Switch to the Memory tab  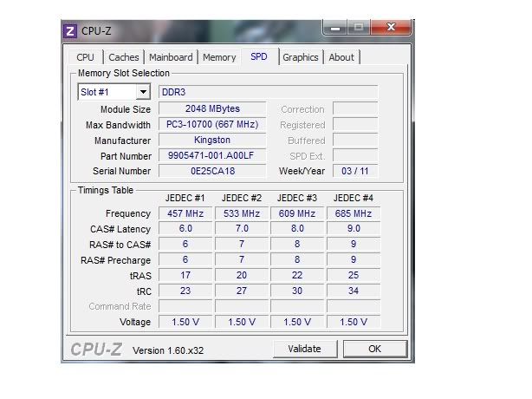(x=219, y=57)
